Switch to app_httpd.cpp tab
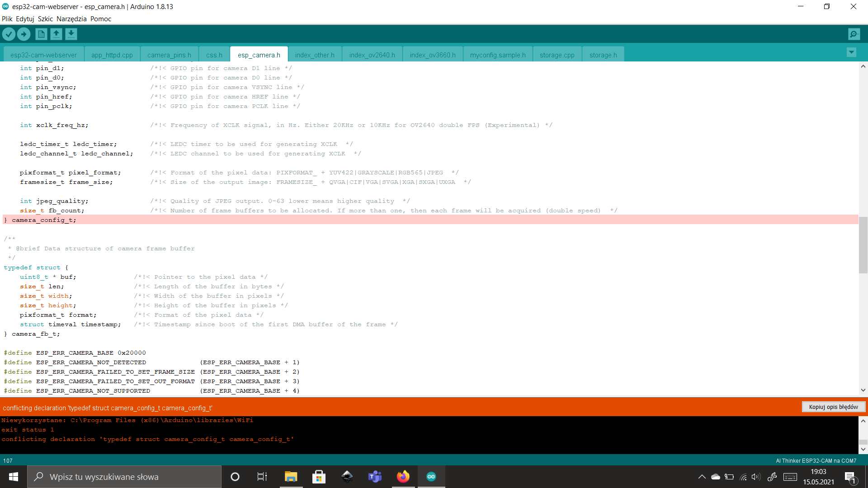Image resolution: width=868 pixels, height=488 pixels. point(112,55)
